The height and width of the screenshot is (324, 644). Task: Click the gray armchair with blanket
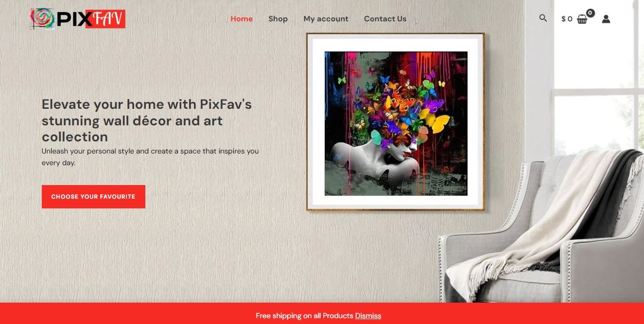click(541, 228)
